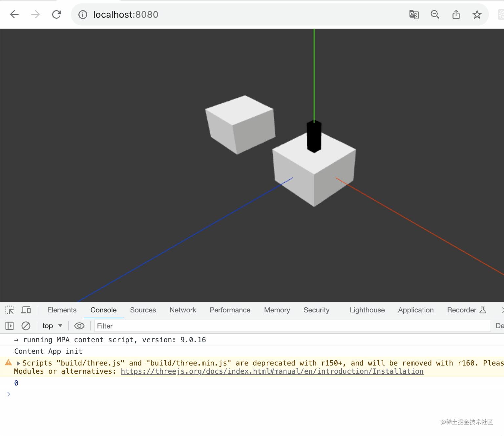The width and height of the screenshot is (504, 436).
Task: Select the inspect element tool
Action: [x=9, y=309]
